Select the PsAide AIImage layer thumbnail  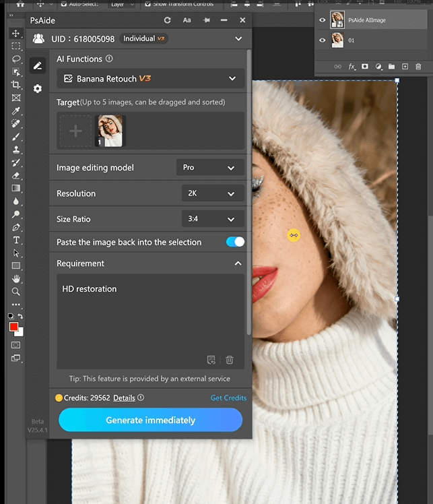pyautogui.click(x=337, y=20)
